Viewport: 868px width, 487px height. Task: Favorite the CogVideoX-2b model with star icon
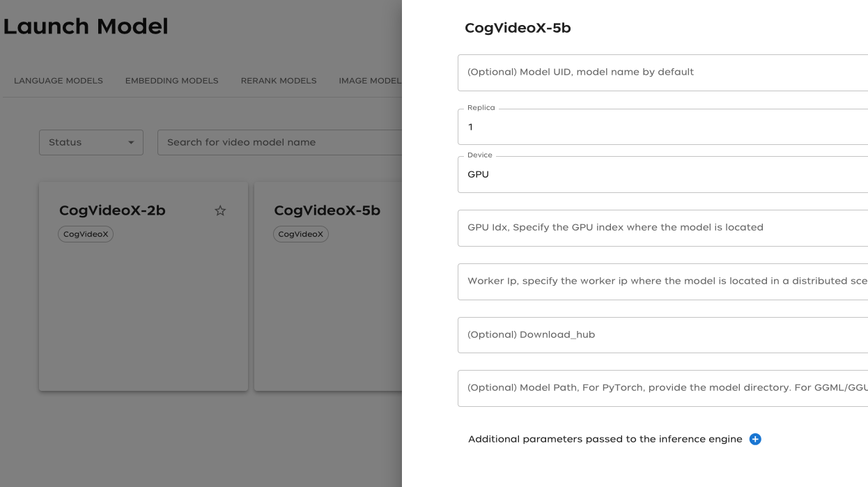pos(220,210)
